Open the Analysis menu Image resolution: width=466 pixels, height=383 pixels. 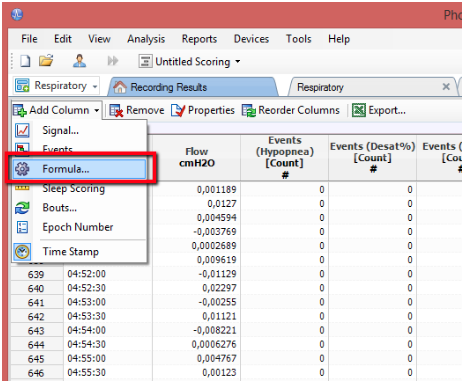[x=146, y=39]
